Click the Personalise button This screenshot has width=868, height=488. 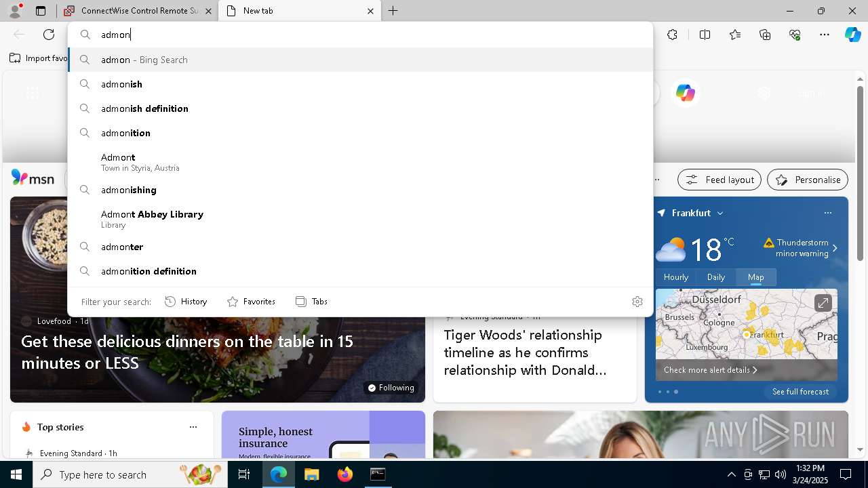coord(808,180)
